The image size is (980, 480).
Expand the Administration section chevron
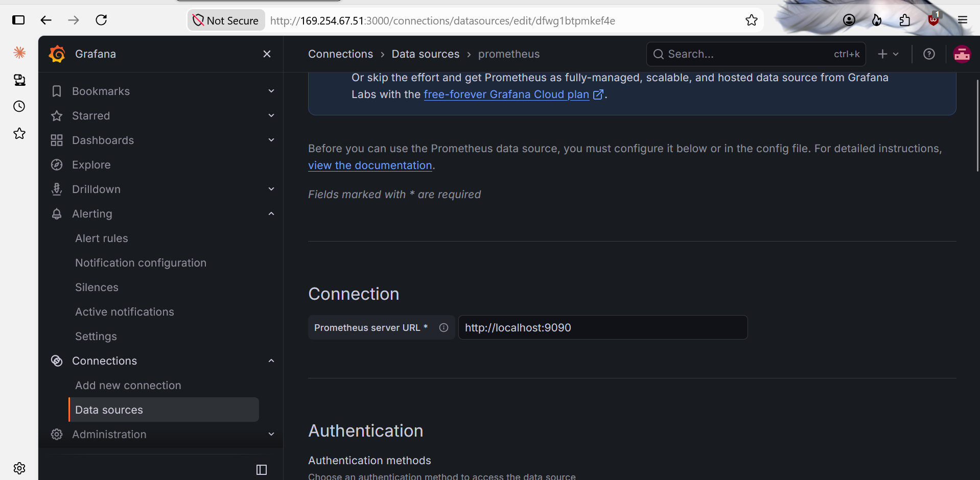[271, 434]
